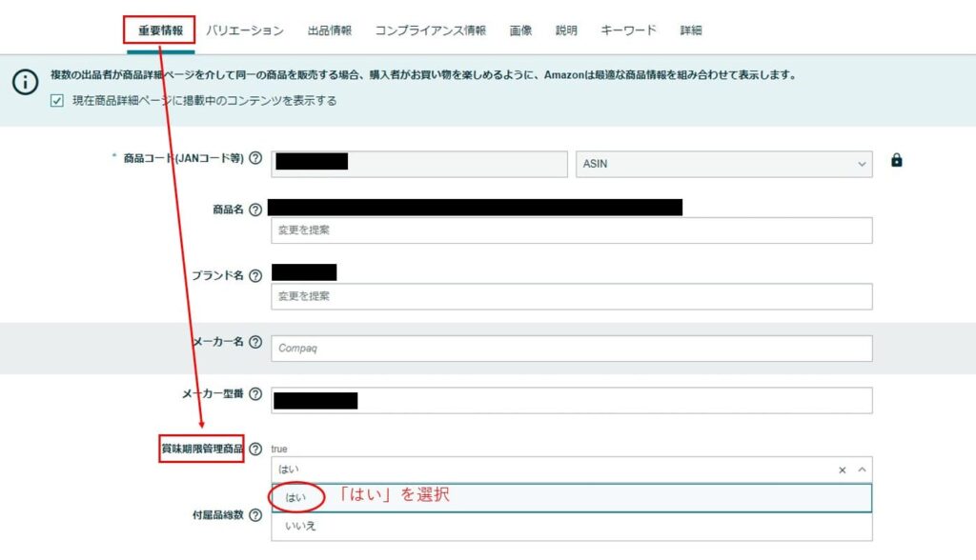Click help icon next to 商品名

(255, 210)
